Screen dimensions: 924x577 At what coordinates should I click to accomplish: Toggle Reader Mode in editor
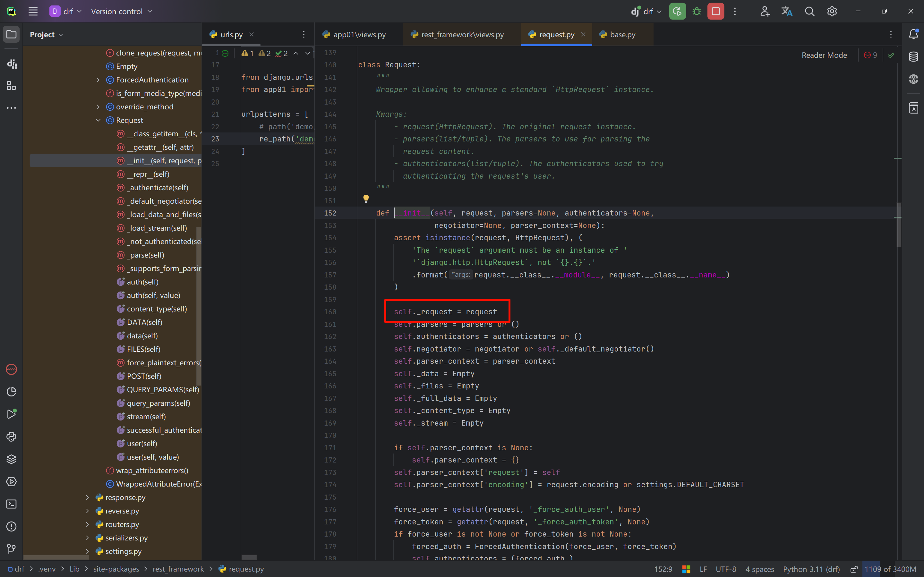[824, 55]
